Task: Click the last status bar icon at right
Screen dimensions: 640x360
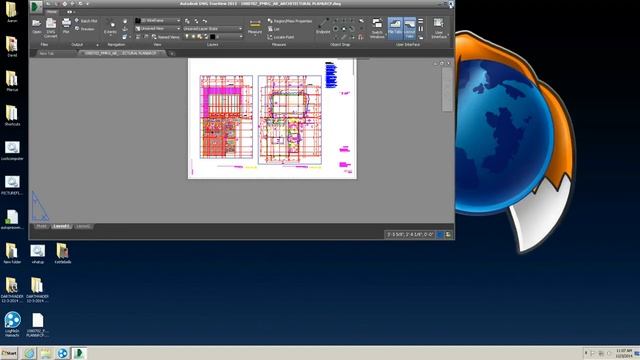Action: (x=448, y=234)
